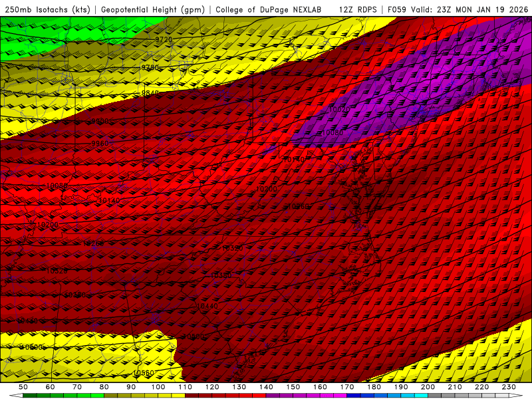532x399 pixels.
Task: Click the right arrow end of the color bar
Action: pos(516,396)
